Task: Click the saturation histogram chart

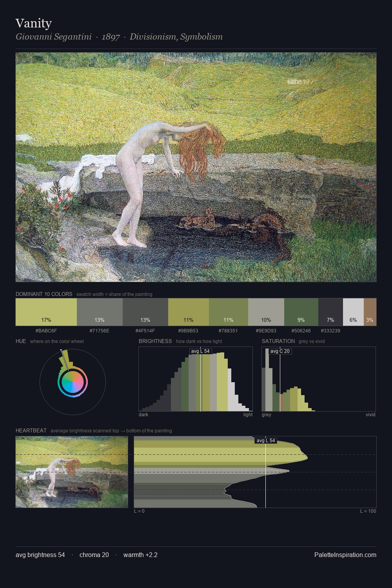Action: pos(319,379)
